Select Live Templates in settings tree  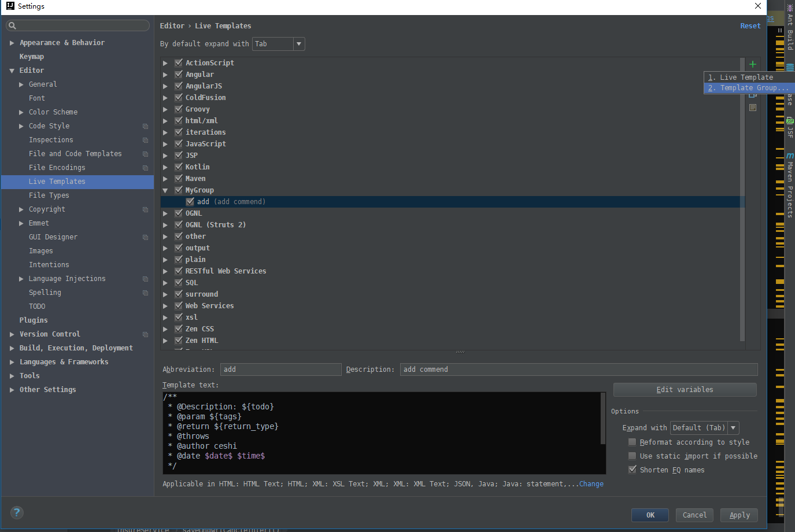click(x=77, y=182)
